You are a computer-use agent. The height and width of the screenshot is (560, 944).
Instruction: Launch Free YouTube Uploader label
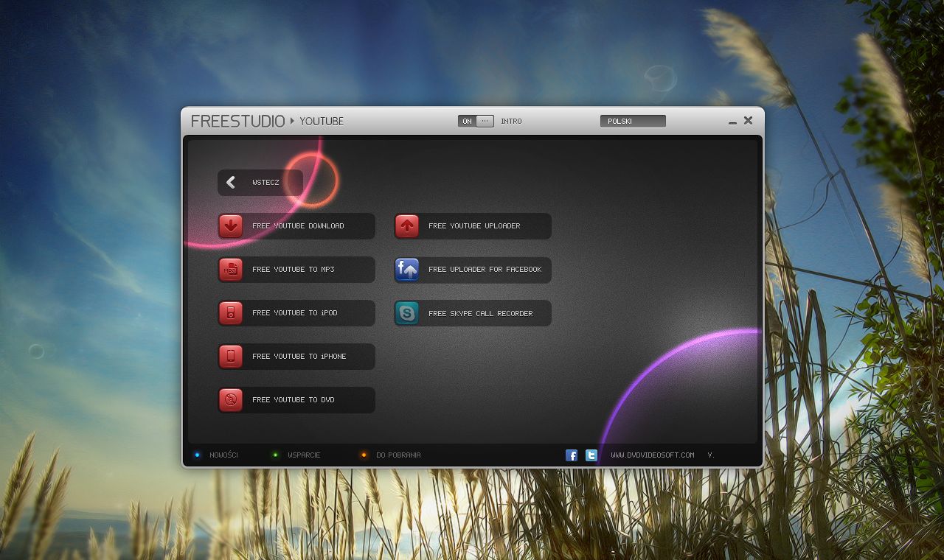tap(474, 226)
